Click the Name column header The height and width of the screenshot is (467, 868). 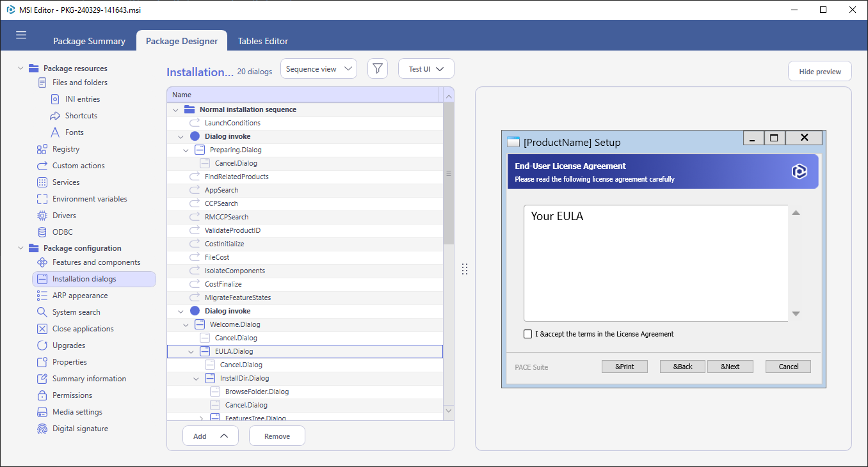[x=302, y=95]
